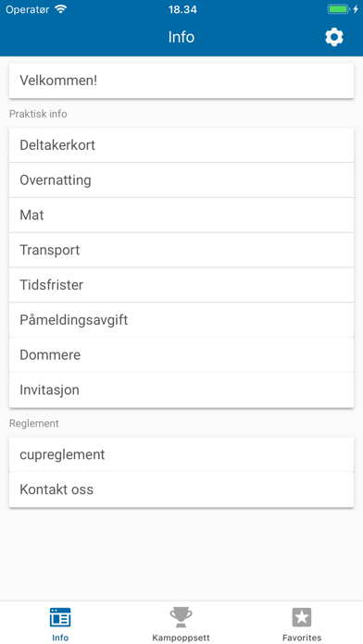The image size is (363, 644).
Task: Tap the Info newspaper icon
Action: (x=60, y=617)
